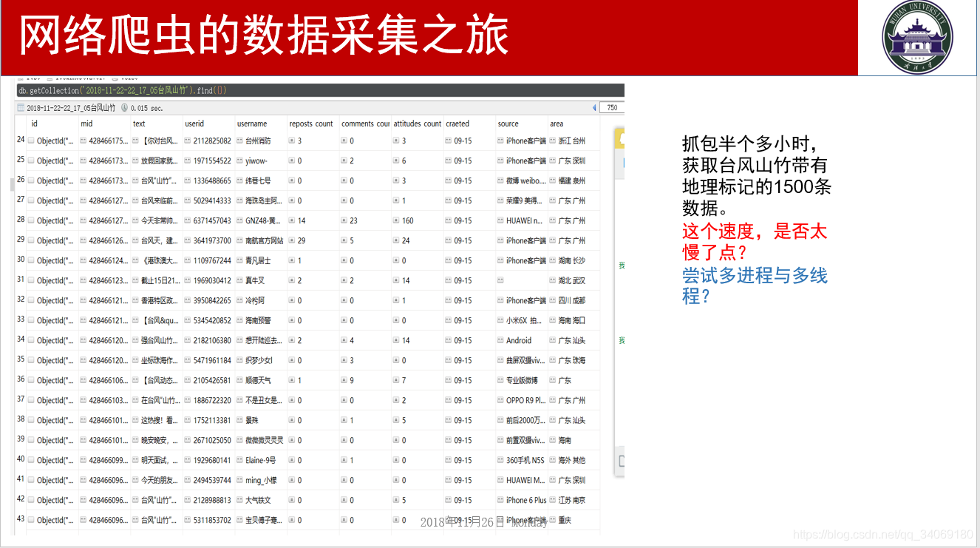Click the clock icon beside 0.015 sec.

(124, 108)
